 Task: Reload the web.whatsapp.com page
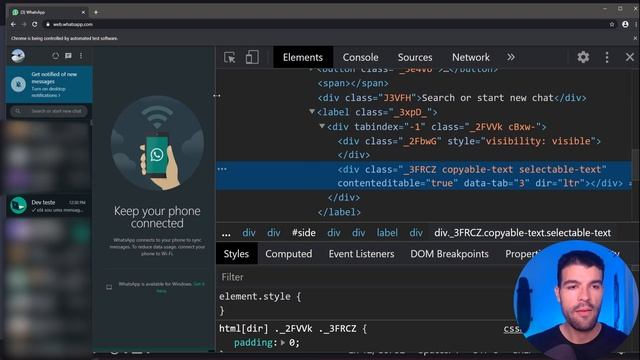point(35,24)
